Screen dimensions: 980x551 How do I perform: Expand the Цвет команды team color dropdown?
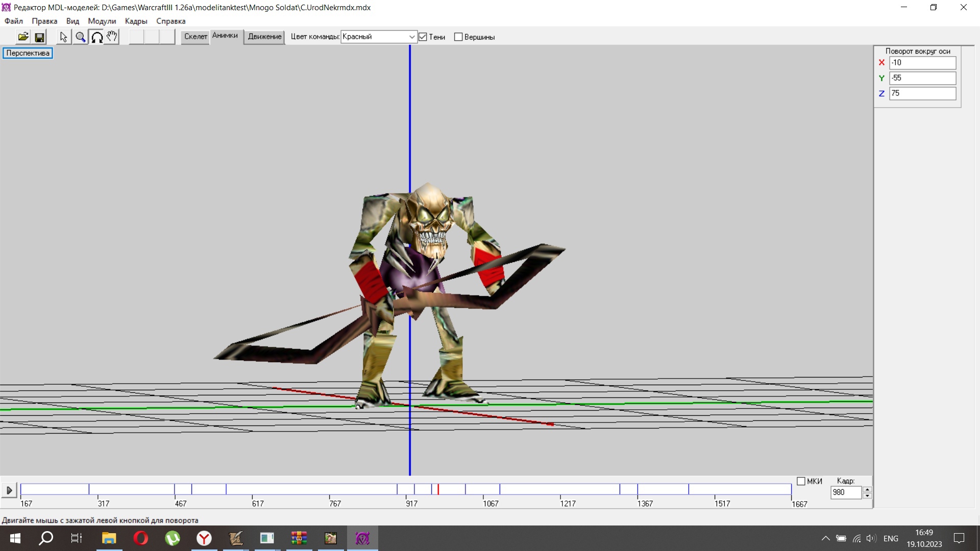pos(411,37)
